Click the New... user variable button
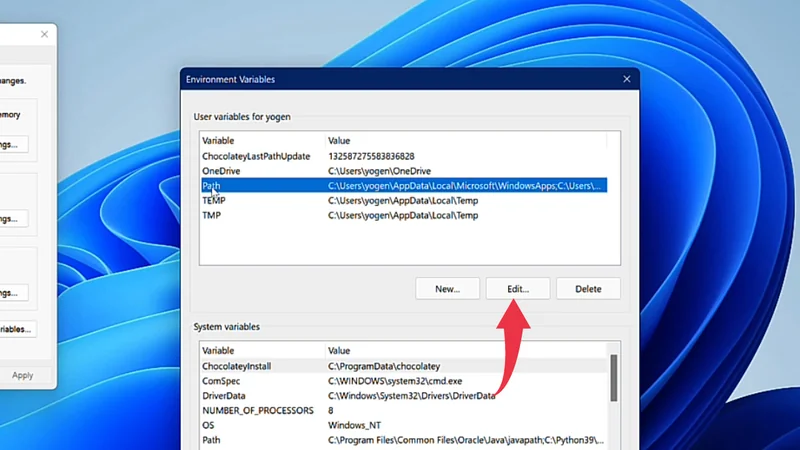800x450 pixels. [x=447, y=289]
